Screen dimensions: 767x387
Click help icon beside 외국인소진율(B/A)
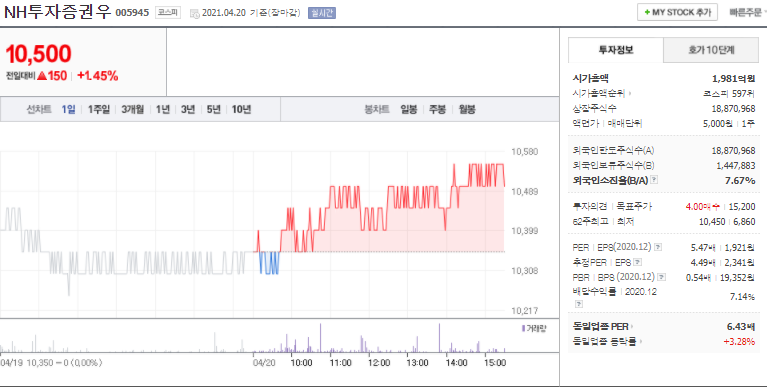click(x=654, y=180)
